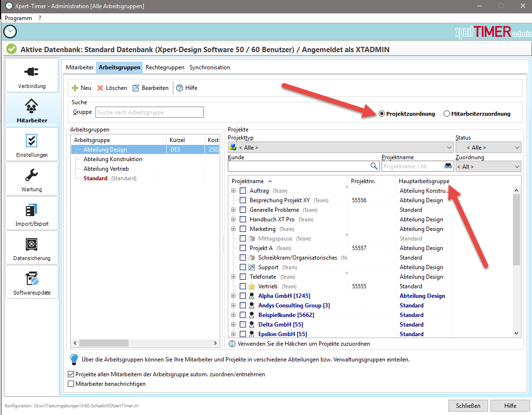This screenshot has height=415, width=532.
Task: Open the Datensicherung backup section
Action: click(x=32, y=248)
